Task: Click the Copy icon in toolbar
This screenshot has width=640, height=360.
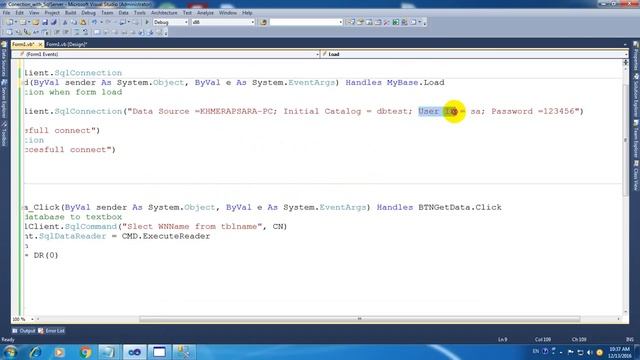Action: coord(74,22)
